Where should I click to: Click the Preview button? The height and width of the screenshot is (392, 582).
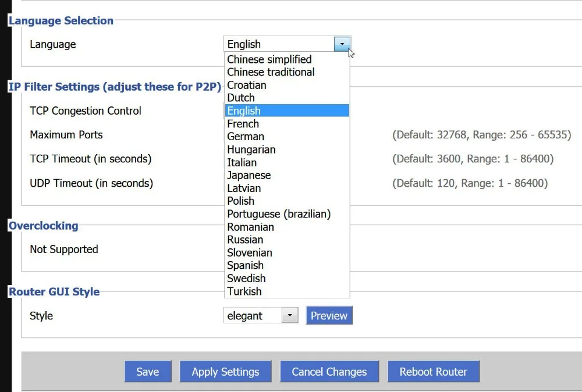(x=329, y=316)
